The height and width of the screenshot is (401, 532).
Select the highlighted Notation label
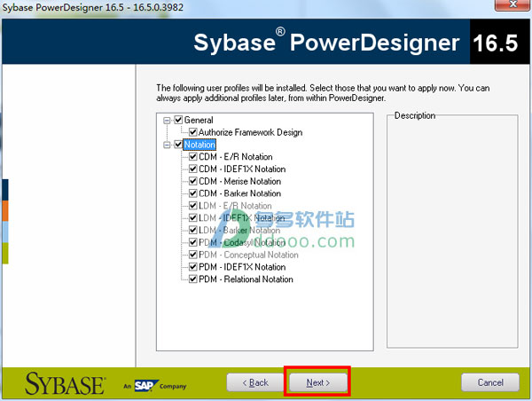click(x=199, y=145)
